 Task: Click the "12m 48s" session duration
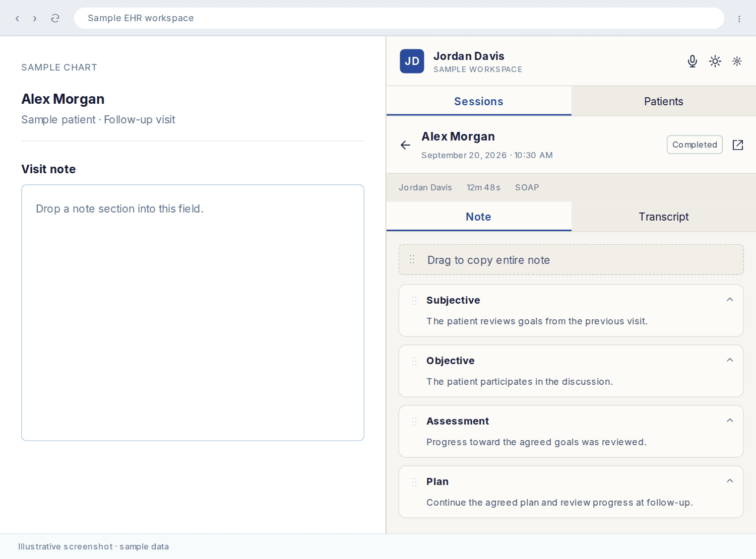483,187
